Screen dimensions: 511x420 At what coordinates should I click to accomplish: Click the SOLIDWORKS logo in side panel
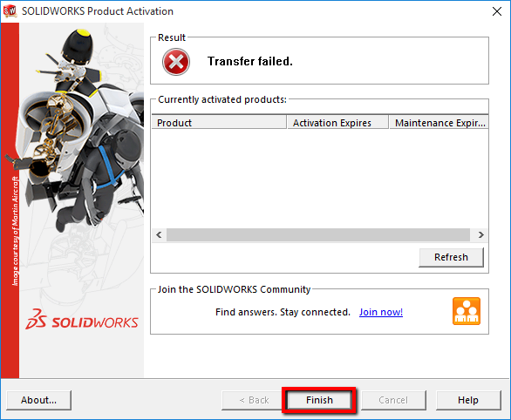click(x=82, y=320)
